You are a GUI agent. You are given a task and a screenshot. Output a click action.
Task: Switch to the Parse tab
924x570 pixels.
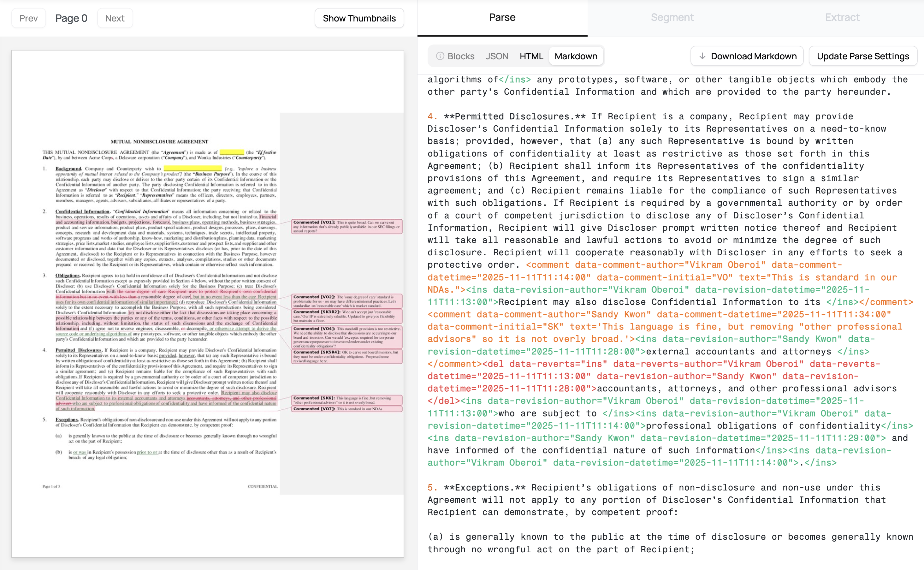coord(502,17)
